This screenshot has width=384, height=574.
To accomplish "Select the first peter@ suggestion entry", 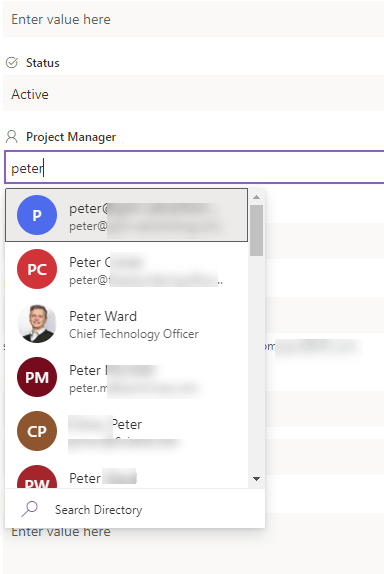I will pos(127,215).
